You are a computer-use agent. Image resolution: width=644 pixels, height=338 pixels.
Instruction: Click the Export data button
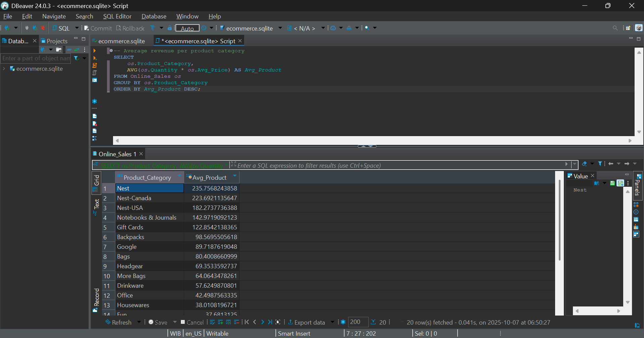pyautogui.click(x=307, y=322)
